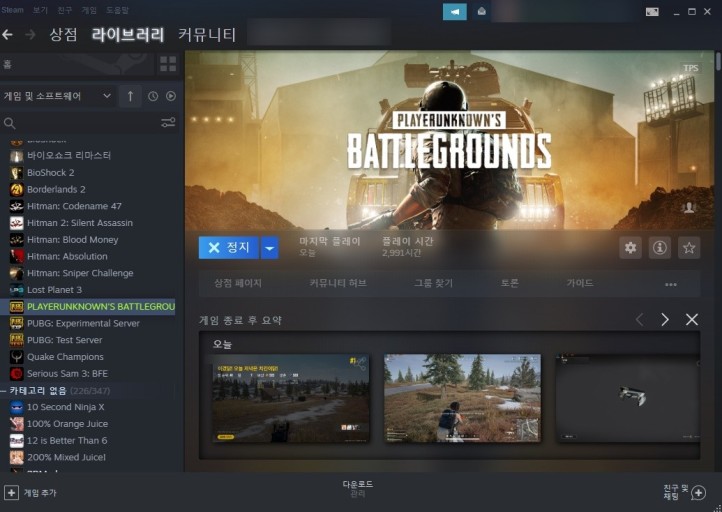Switch to 커뮤니티 tab
Image resolution: width=722 pixels, height=512 pixels.
point(207,35)
